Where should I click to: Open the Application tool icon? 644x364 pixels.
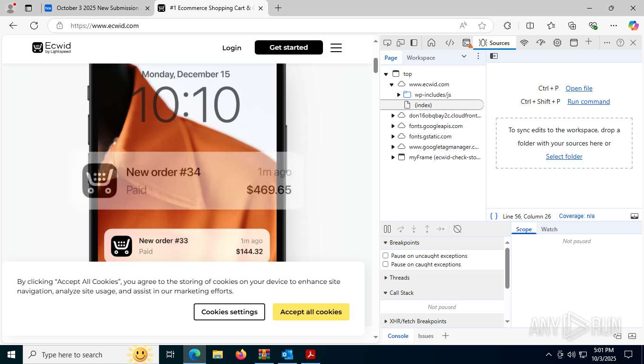[574, 43]
